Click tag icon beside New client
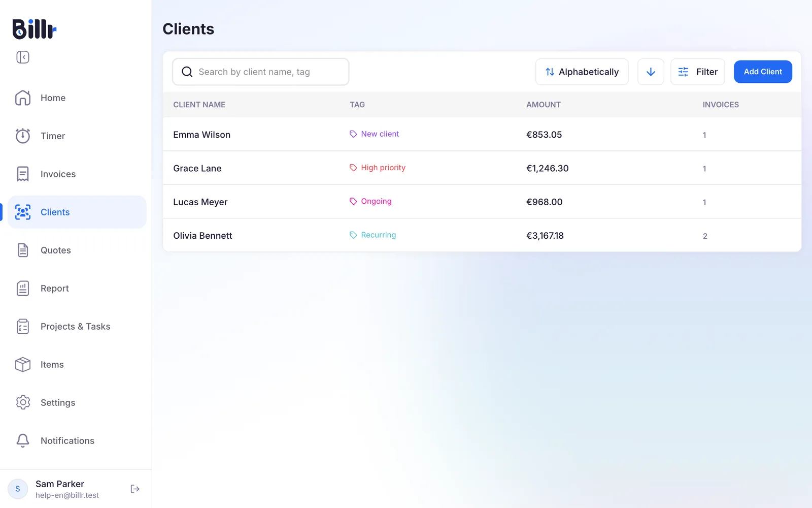812x508 pixels. point(353,134)
